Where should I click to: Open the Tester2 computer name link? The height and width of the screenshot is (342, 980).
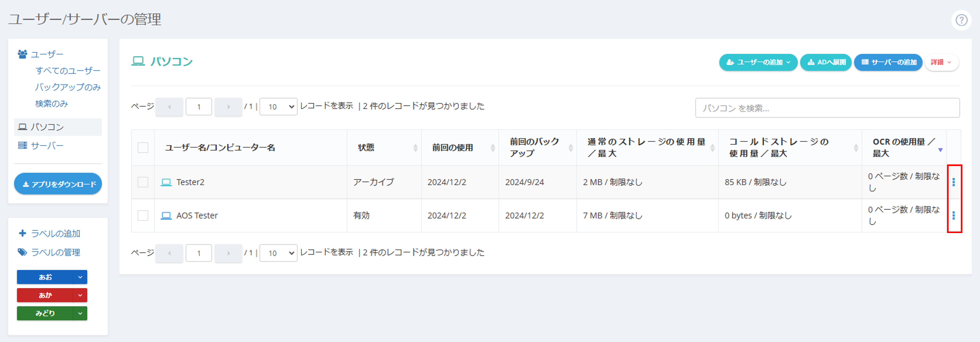pyautogui.click(x=190, y=182)
